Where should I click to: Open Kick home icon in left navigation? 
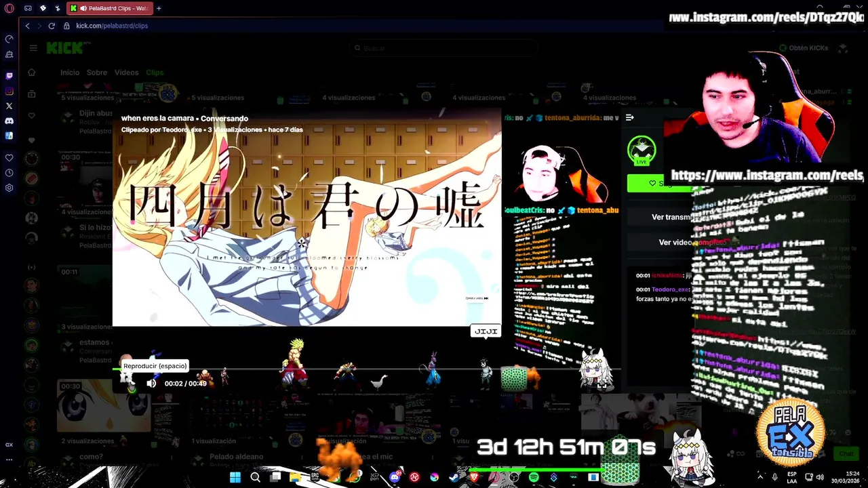(31, 73)
